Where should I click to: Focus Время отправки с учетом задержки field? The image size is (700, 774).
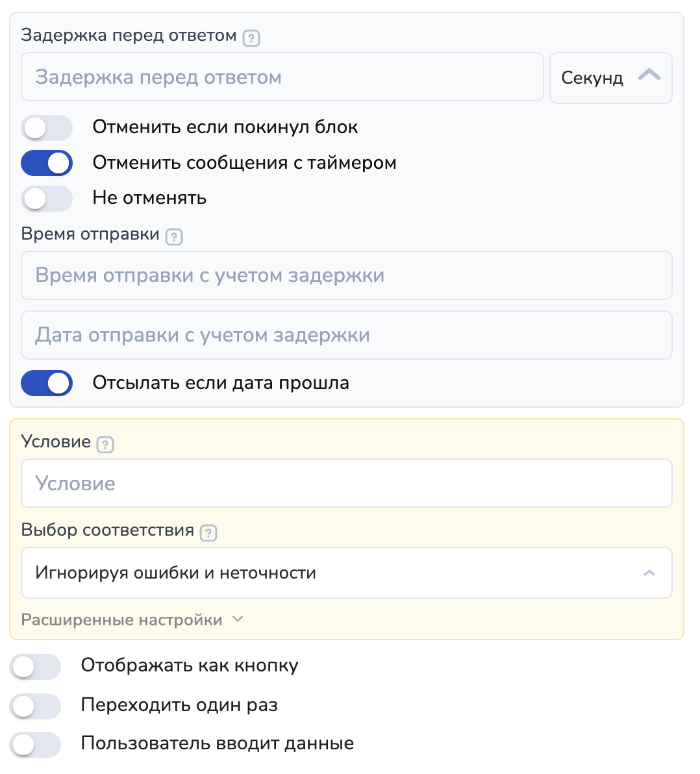[x=346, y=275]
